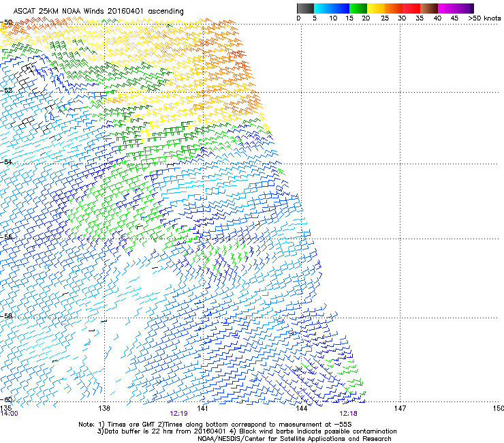Viewport: 504px width, 443px height.
Task: Click the purple 12:18 time label
Action: click(349, 414)
